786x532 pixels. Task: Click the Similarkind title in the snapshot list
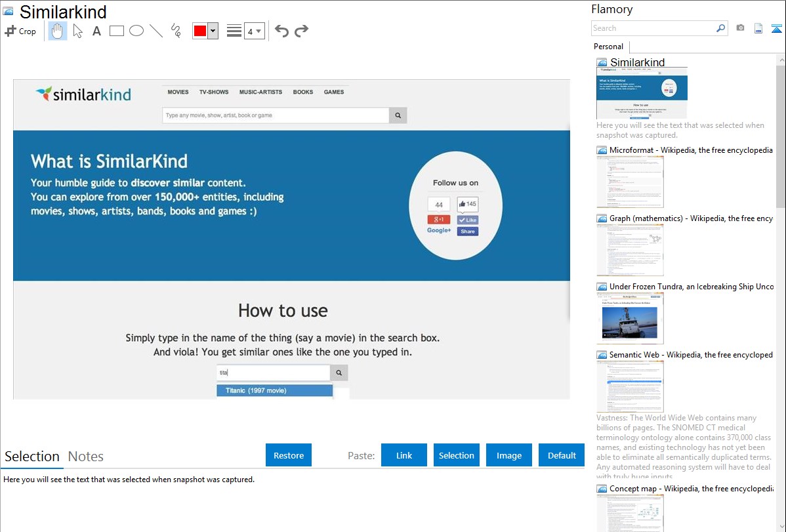click(637, 62)
